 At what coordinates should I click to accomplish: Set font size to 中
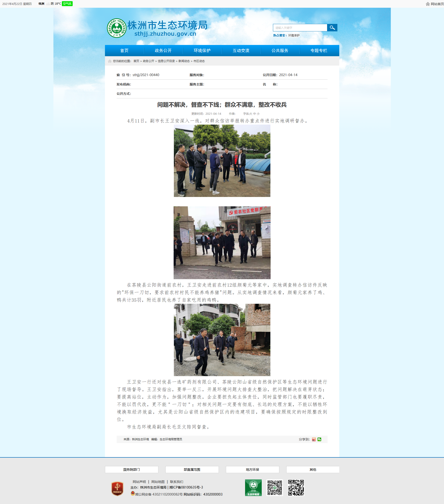[254, 114]
